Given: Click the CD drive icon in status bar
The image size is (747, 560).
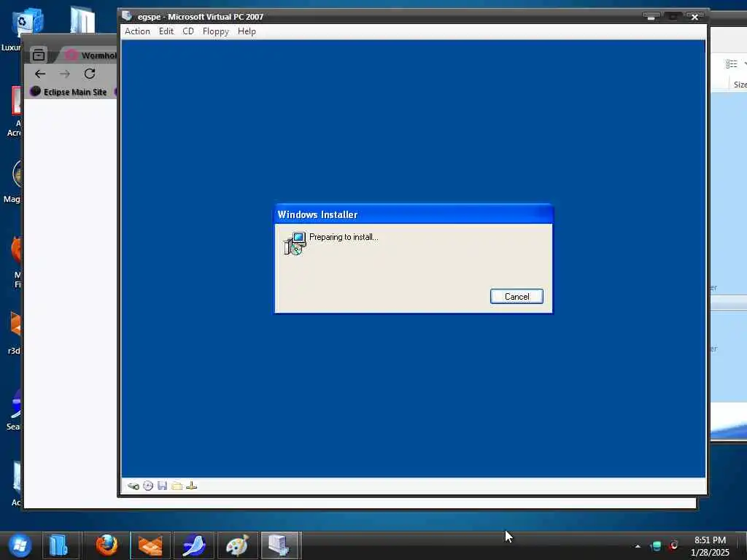Looking at the screenshot, I should pyautogui.click(x=148, y=486).
